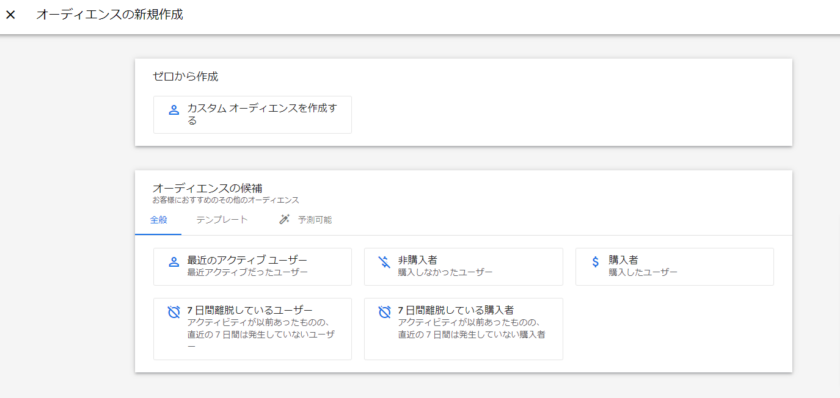Choose 7 日間離脱しているユーザー card
Screen dimensions: 840x398
point(252,329)
